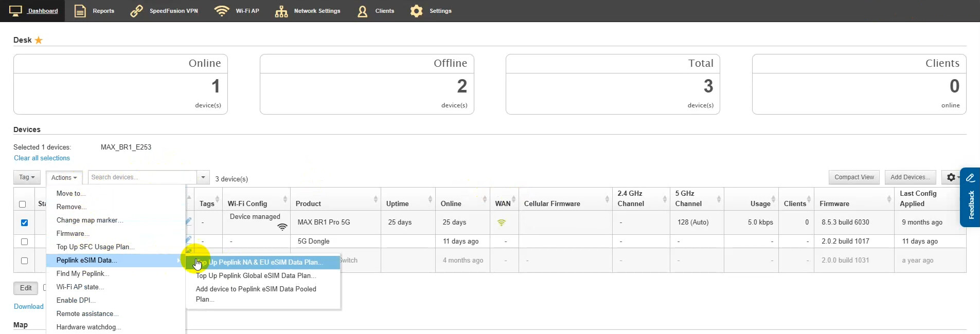Open Network Settings hierarchy icon

pyautogui.click(x=281, y=11)
